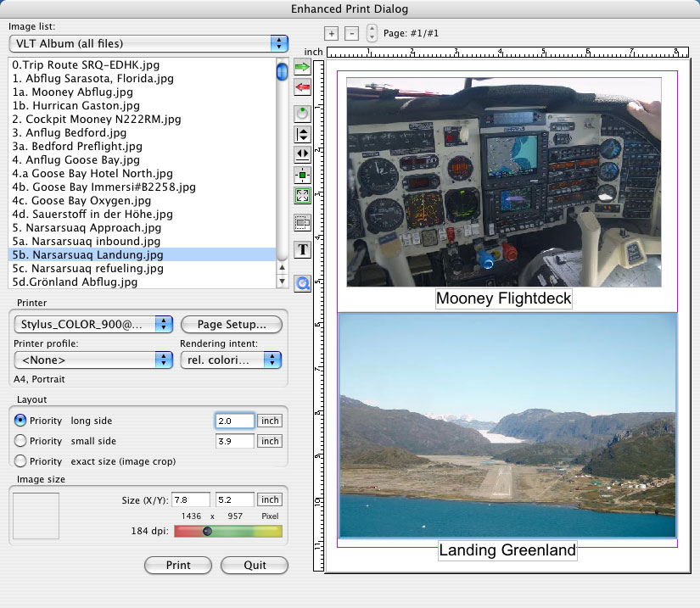Click the vertical centering arrows icon
The image size is (700, 608).
[302, 133]
